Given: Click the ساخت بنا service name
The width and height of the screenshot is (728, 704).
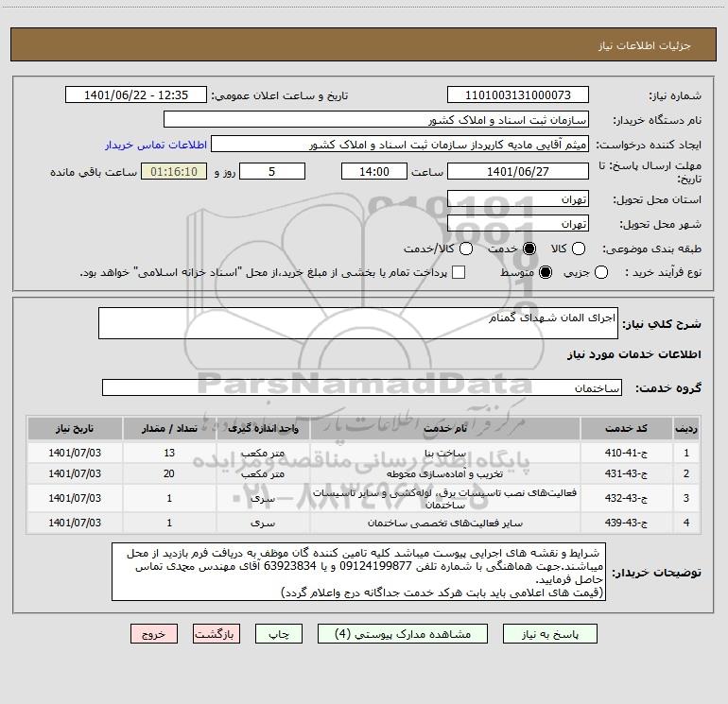Looking at the screenshot, I should pos(444,454).
